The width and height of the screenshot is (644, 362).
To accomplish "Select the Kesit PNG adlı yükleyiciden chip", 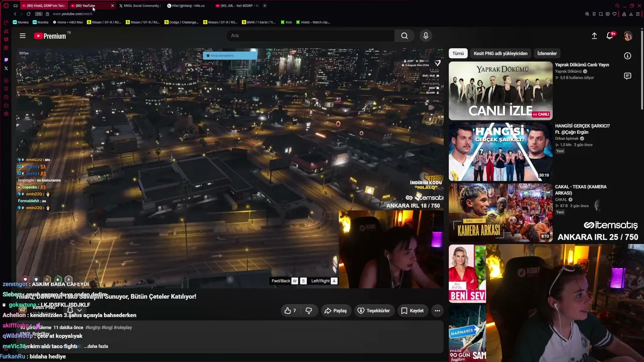I will pos(501,53).
